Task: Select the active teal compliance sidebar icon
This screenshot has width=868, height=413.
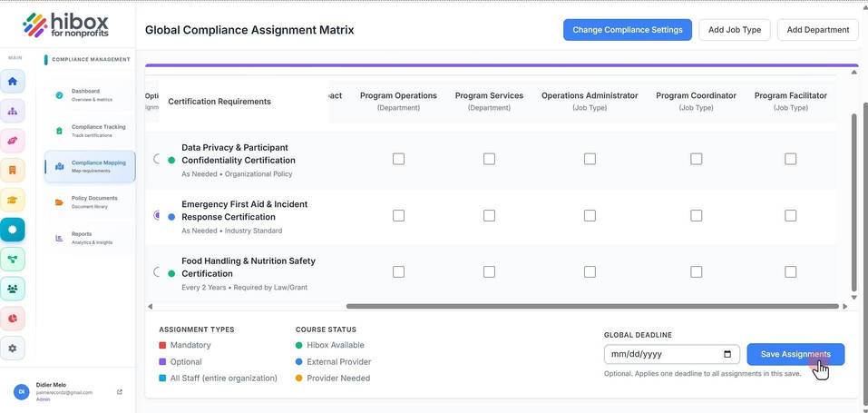Action: [x=12, y=229]
